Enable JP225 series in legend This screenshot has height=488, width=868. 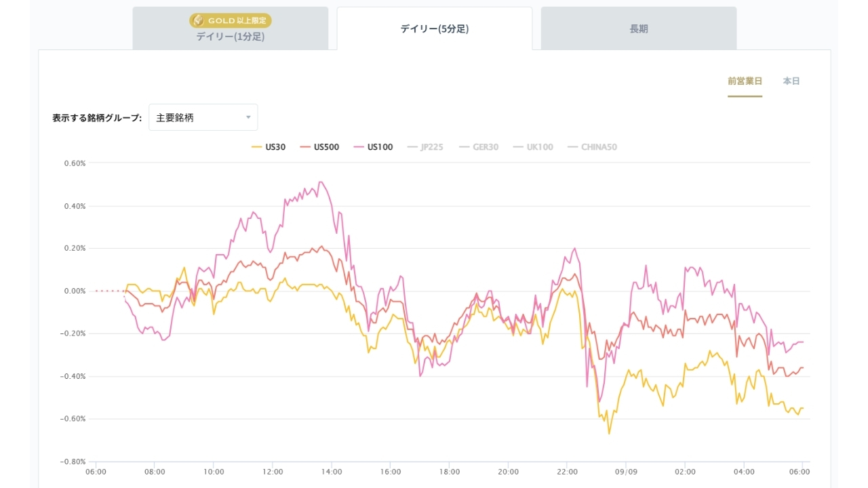tap(425, 147)
